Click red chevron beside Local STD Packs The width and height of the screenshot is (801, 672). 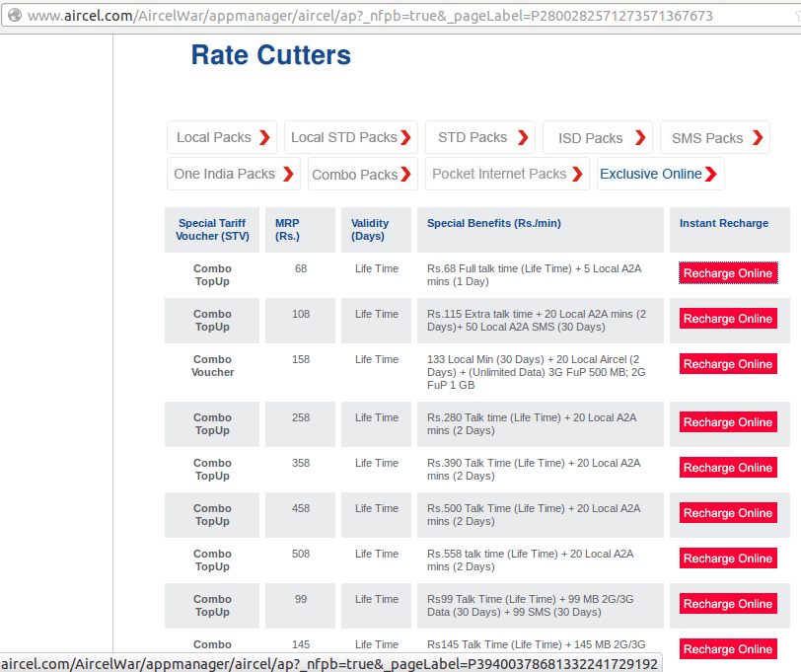[x=405, y=137]
